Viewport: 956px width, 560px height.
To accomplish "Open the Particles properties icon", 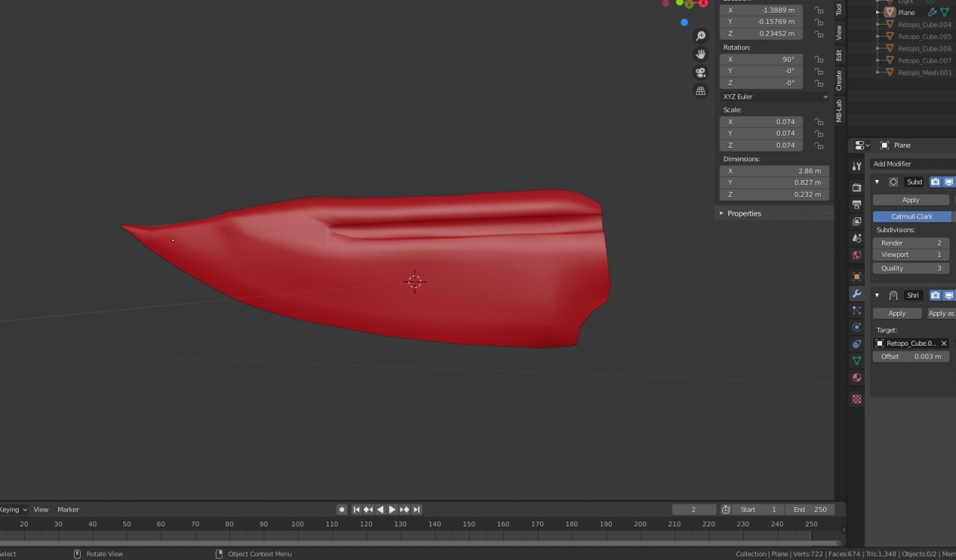I will tap(857, 310).
